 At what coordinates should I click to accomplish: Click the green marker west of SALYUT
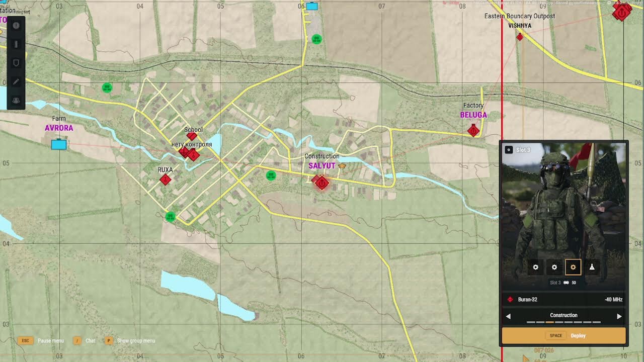[271, 175]
